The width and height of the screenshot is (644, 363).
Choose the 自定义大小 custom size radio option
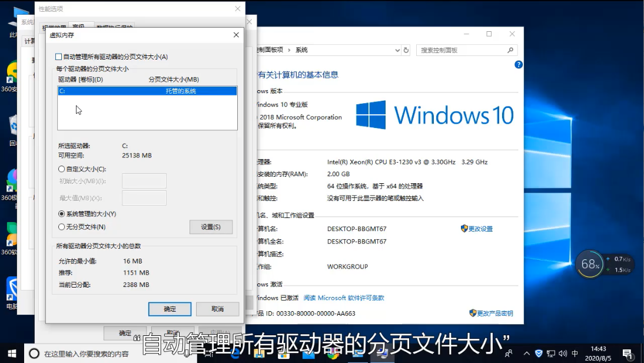[x=62, y=169]
